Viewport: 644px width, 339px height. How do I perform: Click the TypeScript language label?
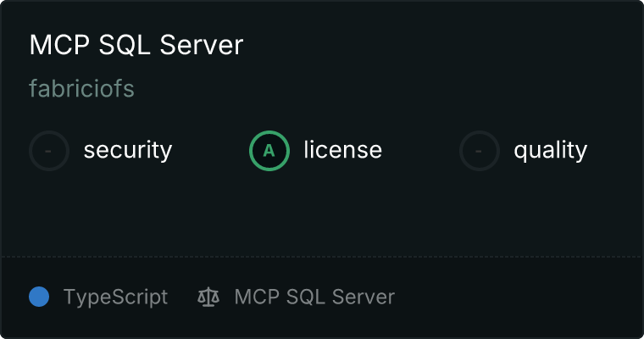coord(115,297)
